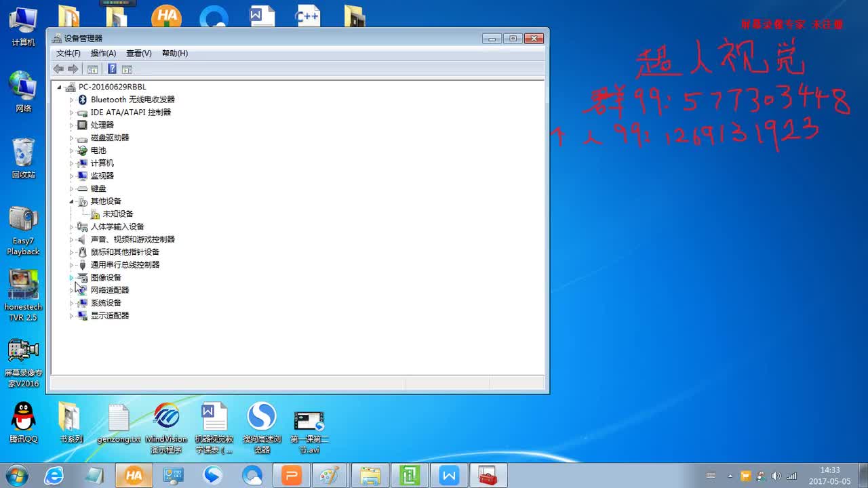Click the 网络适配器 text label
868x488 pixels.
tap(110, 290)
